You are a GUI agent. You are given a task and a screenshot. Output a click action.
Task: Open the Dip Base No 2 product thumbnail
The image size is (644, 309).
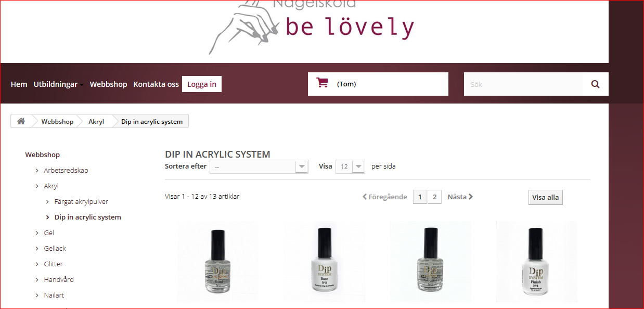[324, 262]
